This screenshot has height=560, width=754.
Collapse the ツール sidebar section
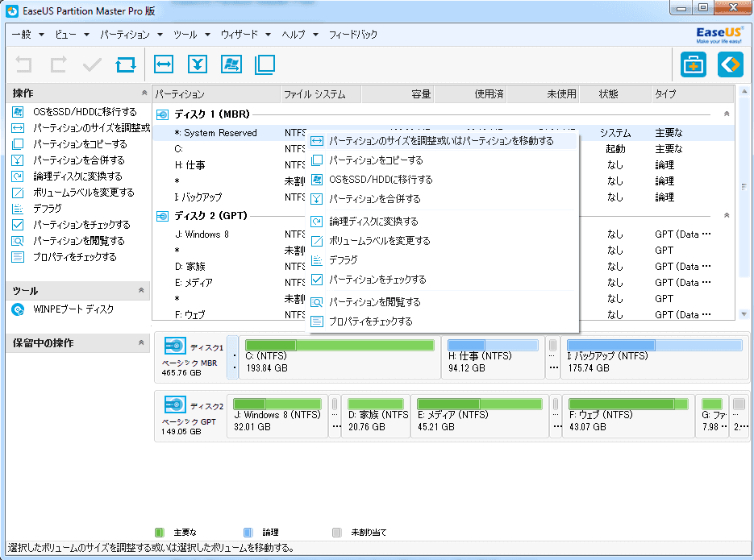tap(141, 290)
